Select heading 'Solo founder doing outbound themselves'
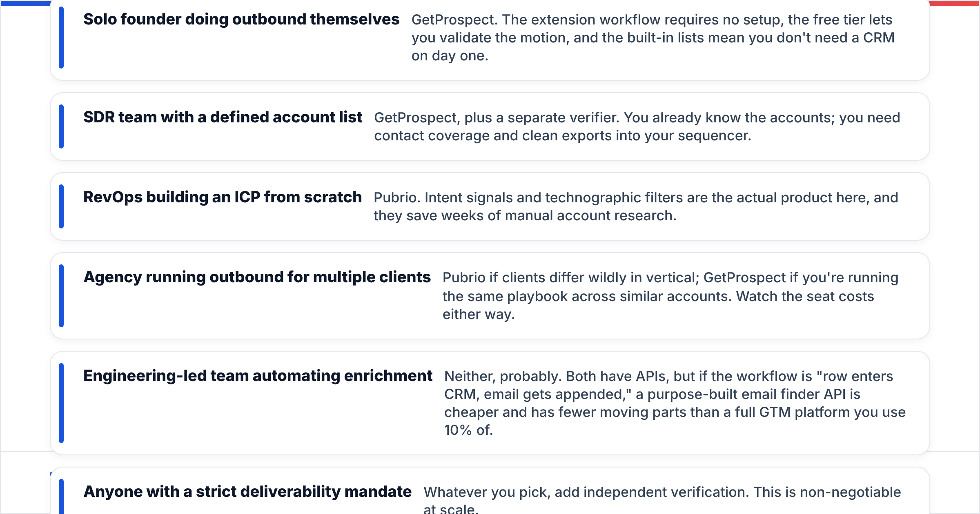The height and width of the screenshot is (514, 980). [x=241, y=19]
